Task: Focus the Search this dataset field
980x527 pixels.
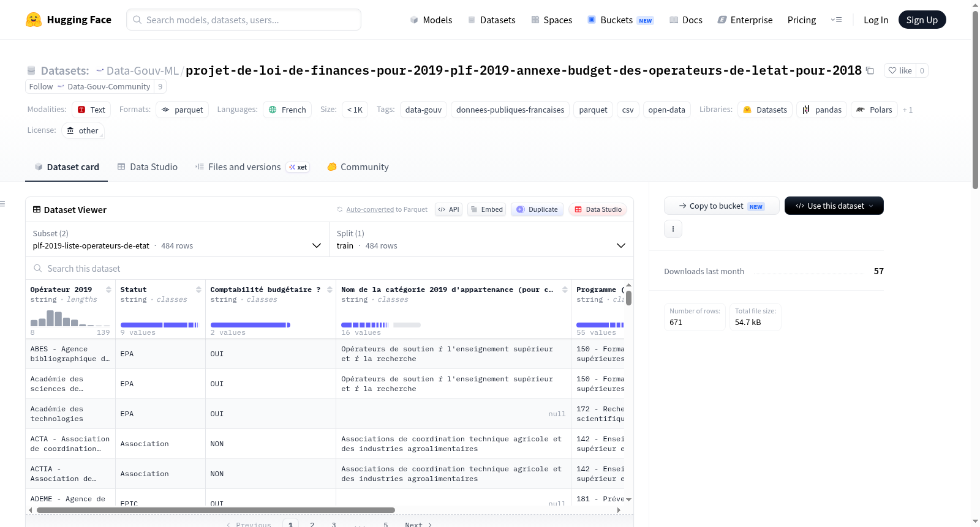Action: (x=330, y=268)
